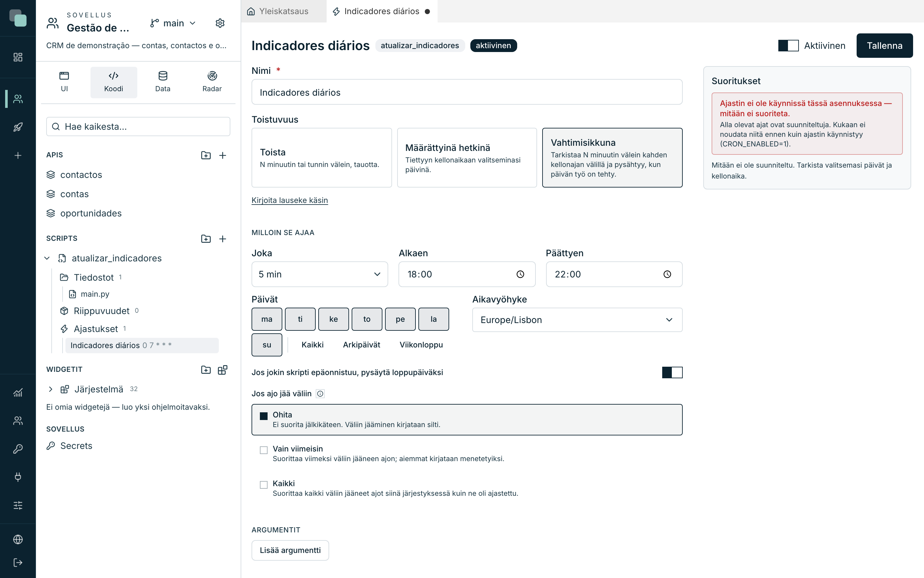This screenshot has height=578, width=924.
Task: Toggle the su day button
Action: point(267,345)
